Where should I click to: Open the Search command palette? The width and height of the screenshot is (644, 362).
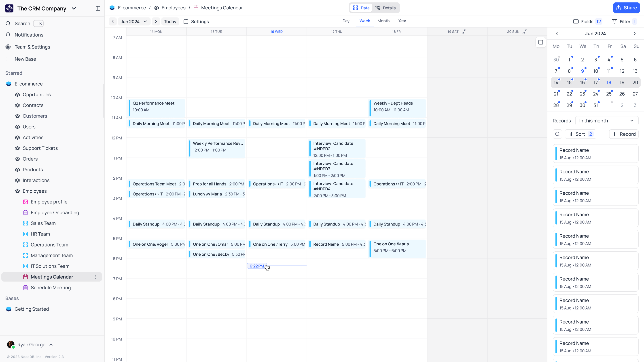23,23
